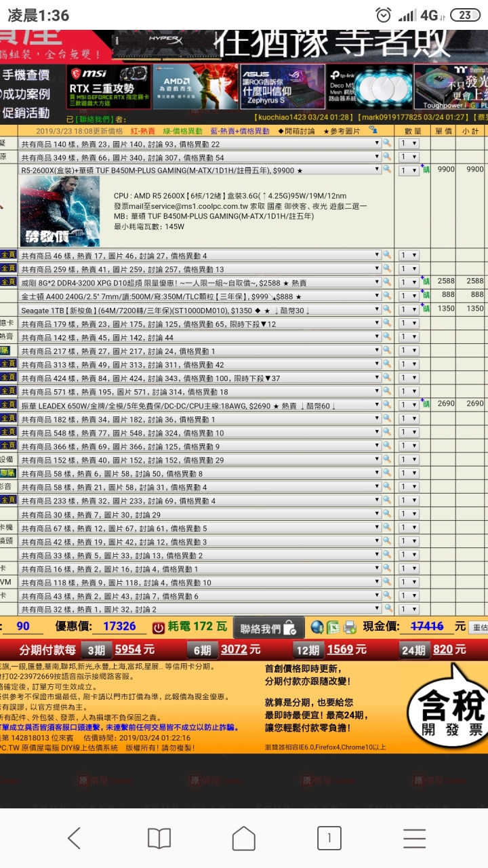Go back with the browser back arrow
This screenshot has width=488, height=868.
coord(75,838)
